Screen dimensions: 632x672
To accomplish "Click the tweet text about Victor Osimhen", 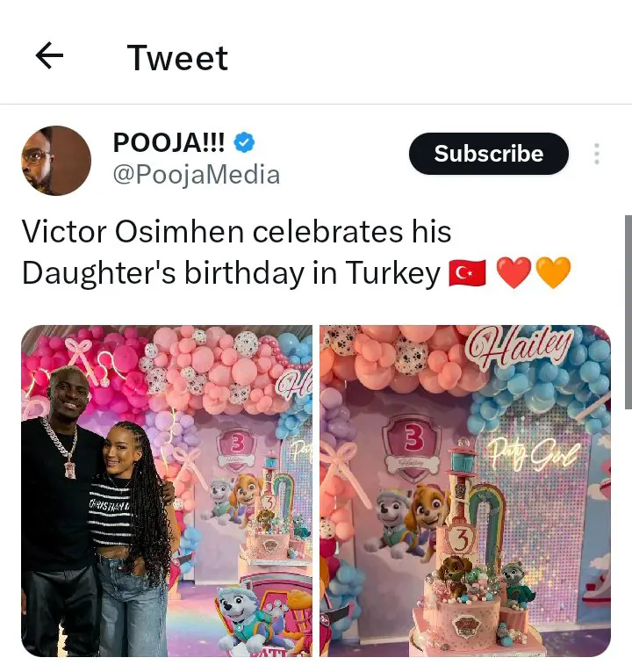I will (296, 252).
